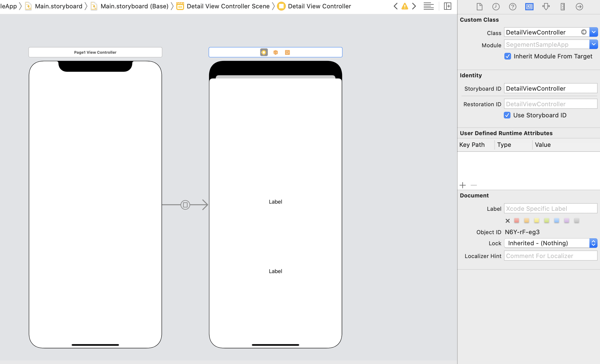Pick the red Xcode label color swatch
Image resolution: width=600 pixels, height=364 pixels.
(517, 220)
